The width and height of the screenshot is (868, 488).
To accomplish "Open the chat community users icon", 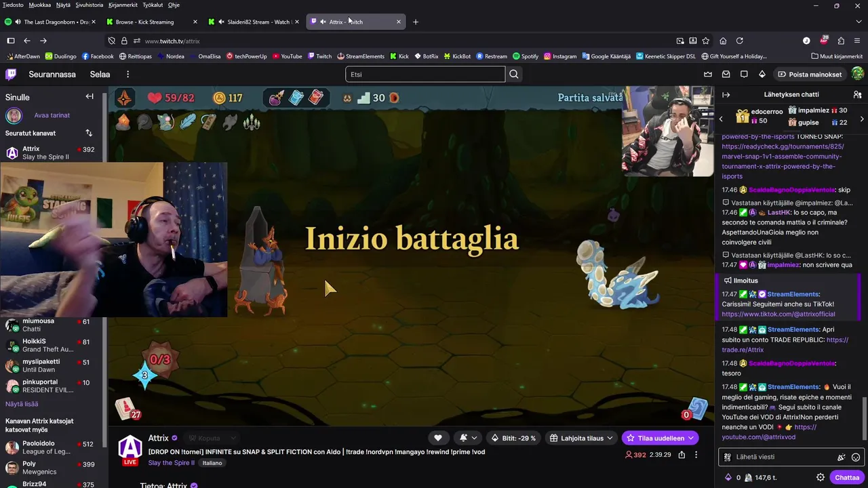I will [857, 94].
